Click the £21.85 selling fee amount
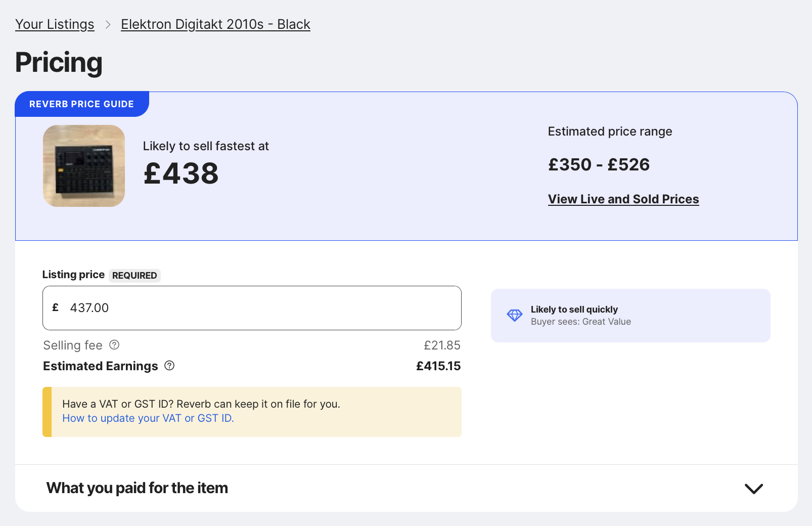The image size is (812, 526). pos(442,345)
